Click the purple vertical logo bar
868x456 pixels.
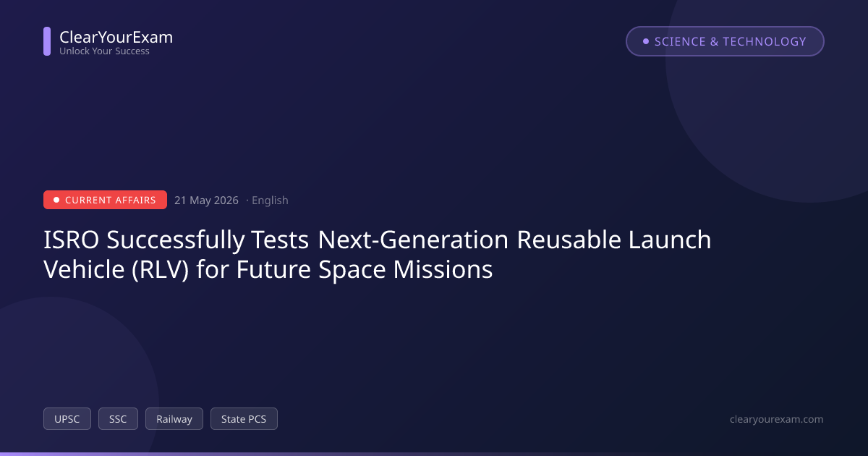coord(47,41)
